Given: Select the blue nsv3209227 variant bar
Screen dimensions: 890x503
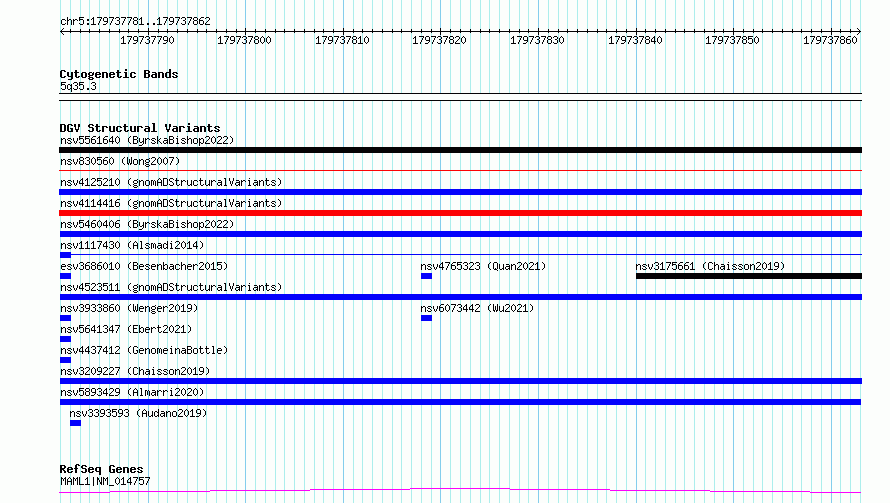Looking at the screenshot, I should [x=460, y=381].
